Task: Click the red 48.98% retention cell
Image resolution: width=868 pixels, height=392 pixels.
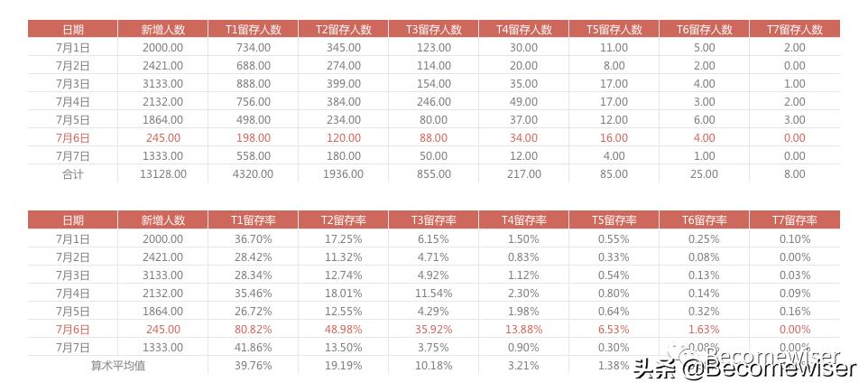Action: (x=343, y=329)
